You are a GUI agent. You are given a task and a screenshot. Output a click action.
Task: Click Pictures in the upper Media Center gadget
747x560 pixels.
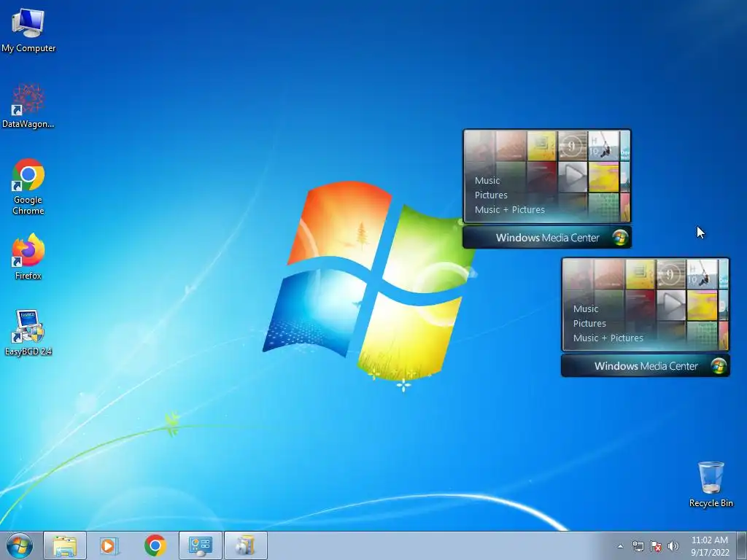pyautogui.click(x=491, y=195)
